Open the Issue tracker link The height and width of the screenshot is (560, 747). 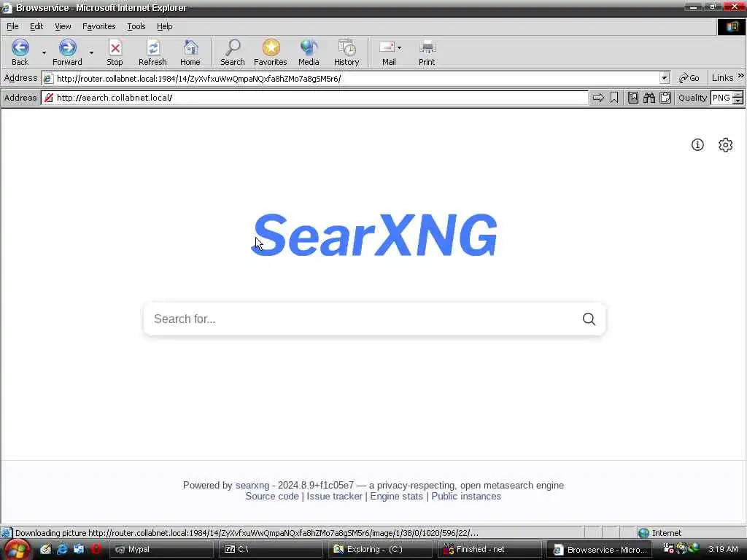pyautogui.click(x=334, y=496)
